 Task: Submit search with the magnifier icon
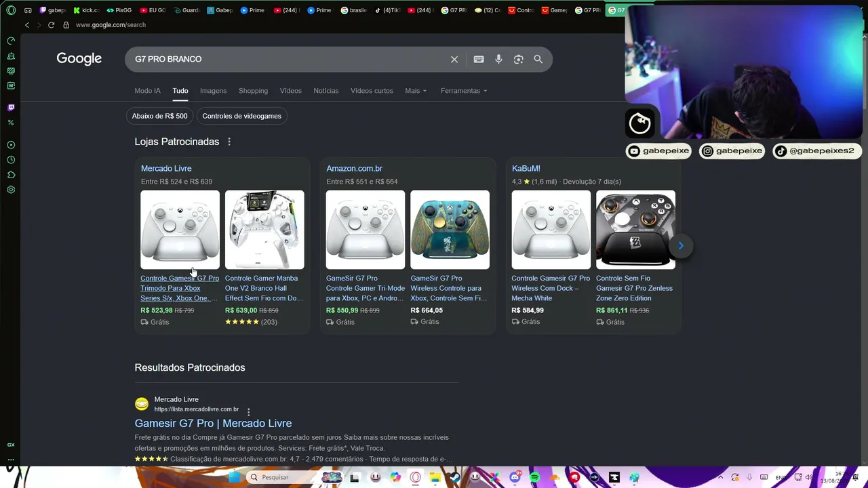pyautogui.click(x=538, y=59)
